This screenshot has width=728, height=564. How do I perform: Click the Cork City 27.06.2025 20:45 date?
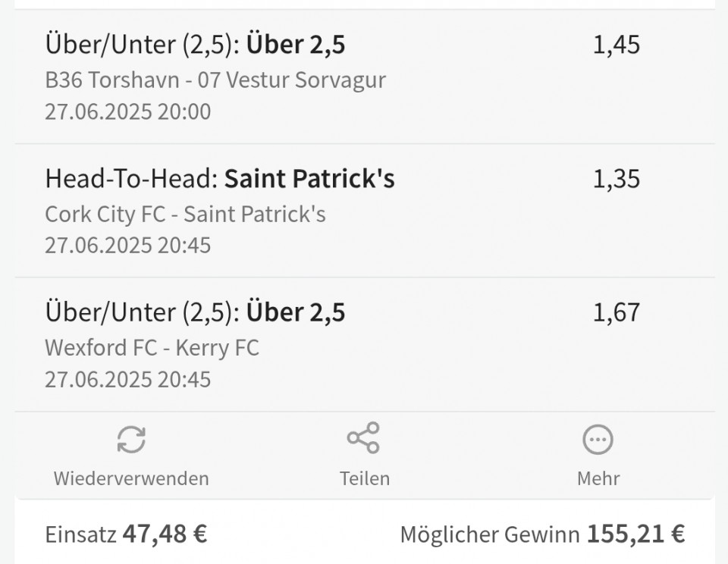pyautogui.click(x=127, y=246)
